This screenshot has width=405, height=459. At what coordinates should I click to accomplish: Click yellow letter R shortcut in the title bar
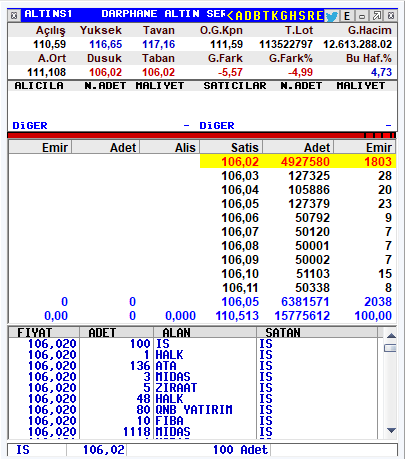[311, 16]
